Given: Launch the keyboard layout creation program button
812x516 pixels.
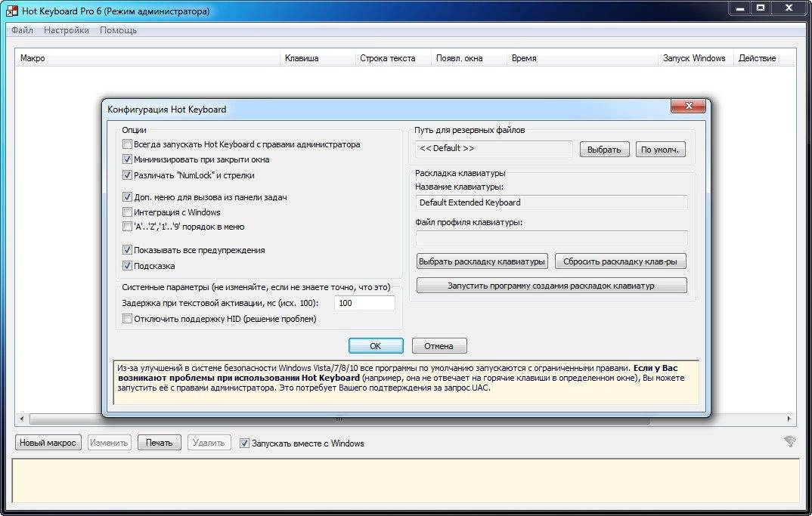Looking at the screenshot, I should pyautogui.click(x=551, y=285).
